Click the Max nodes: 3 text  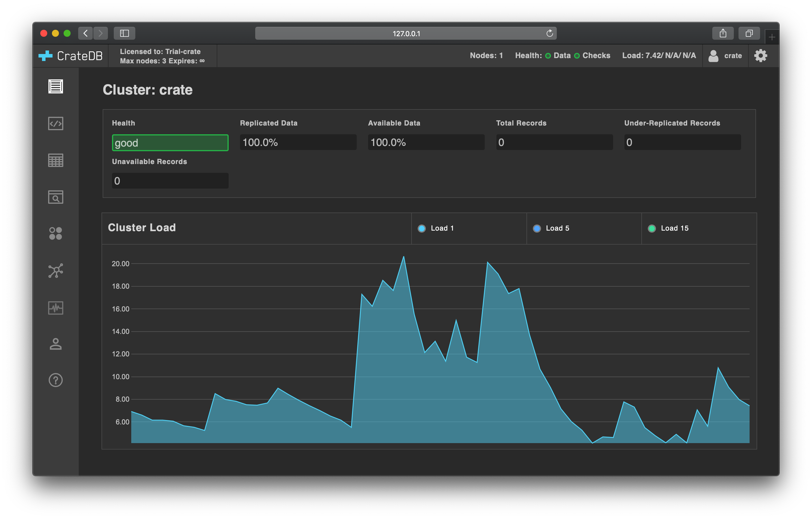click(143, 61)
